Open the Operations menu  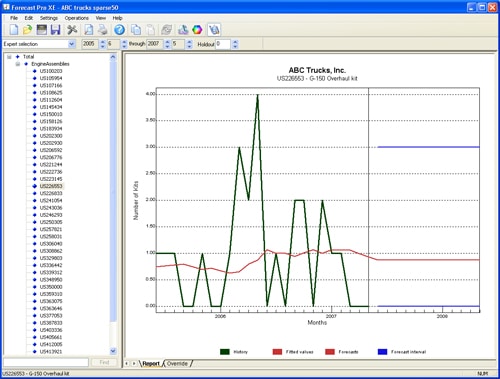click(77, 18)
